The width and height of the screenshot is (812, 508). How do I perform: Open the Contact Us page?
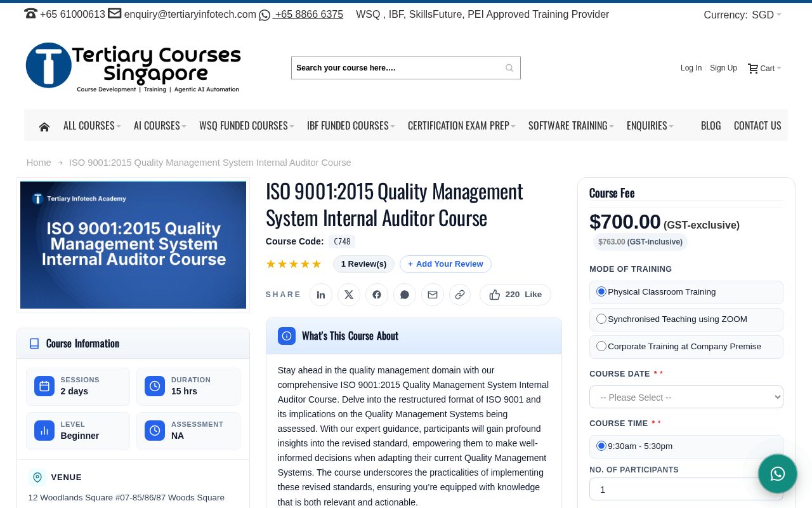point(757,126)
